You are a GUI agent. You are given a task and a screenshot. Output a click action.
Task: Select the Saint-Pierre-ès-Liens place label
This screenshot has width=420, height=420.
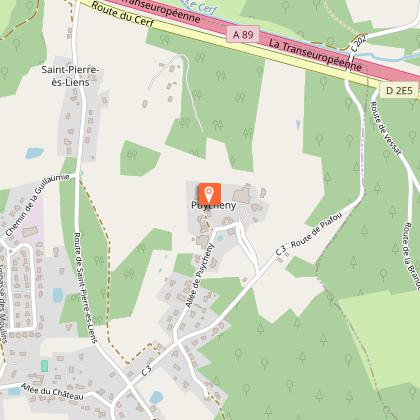70,76
